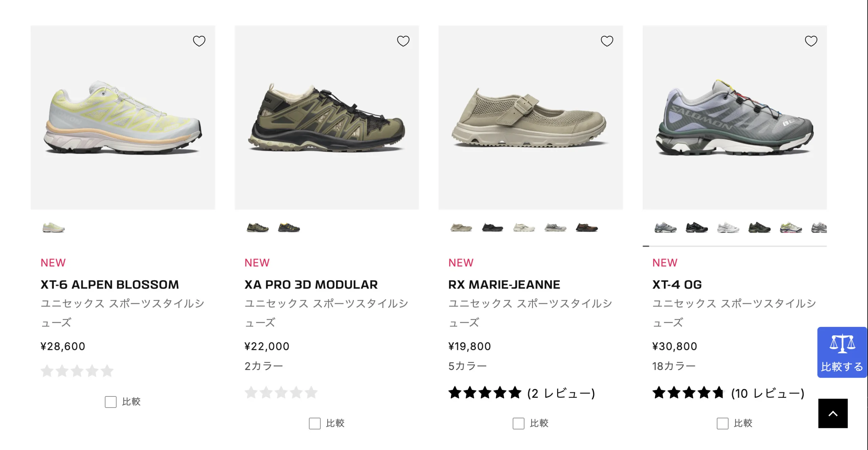
Task: Open the RX MARIE-JEANNE product link
Action: [x=504, y=285]
